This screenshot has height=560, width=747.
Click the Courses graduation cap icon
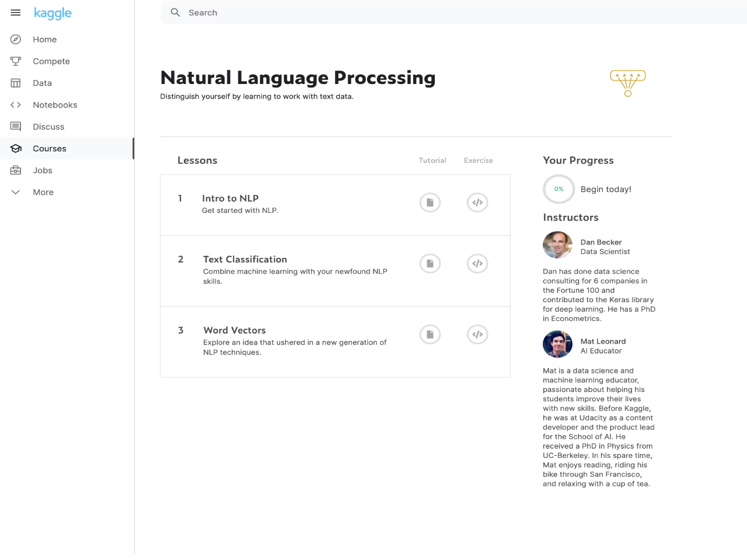pos(16,149)
